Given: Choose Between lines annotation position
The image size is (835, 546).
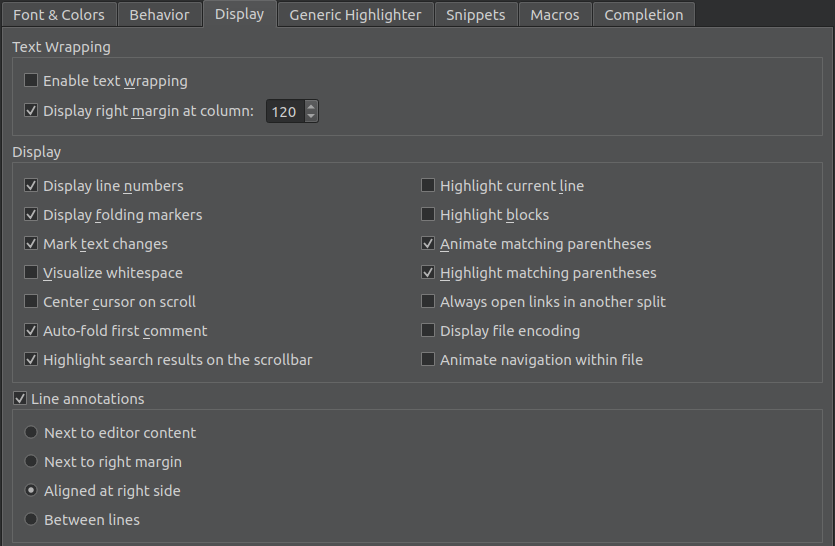Looking at the screenshot, I should [32, 520].
